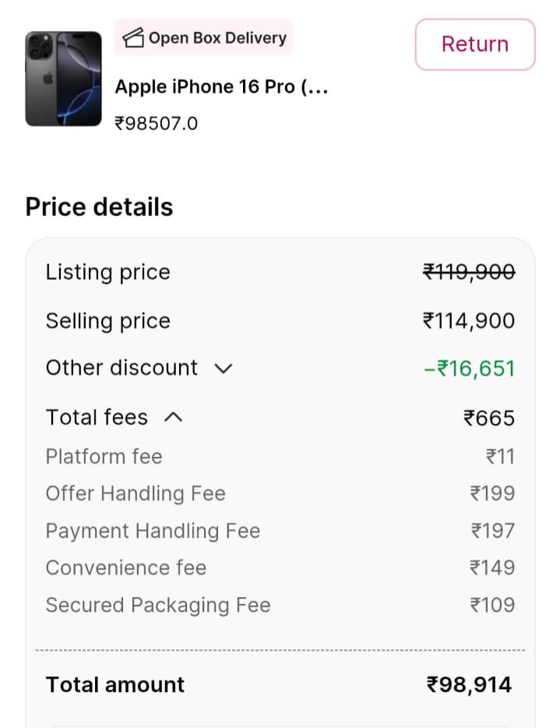Click the Payment Handling Fee label
The image size is (560, 728).
(153, 531)
